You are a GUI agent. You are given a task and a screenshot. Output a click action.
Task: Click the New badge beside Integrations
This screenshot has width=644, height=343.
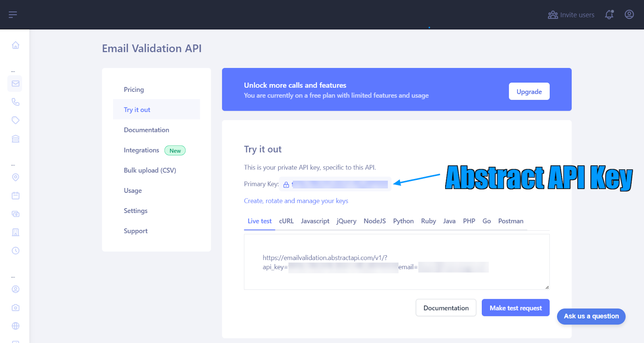tap(175, 151)
